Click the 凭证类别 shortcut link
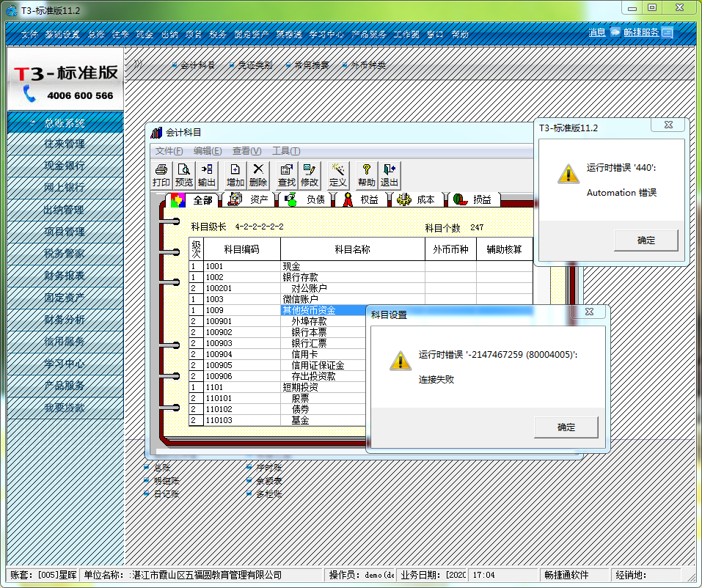Viewport: 702px width, 588px height. point(255,65)
